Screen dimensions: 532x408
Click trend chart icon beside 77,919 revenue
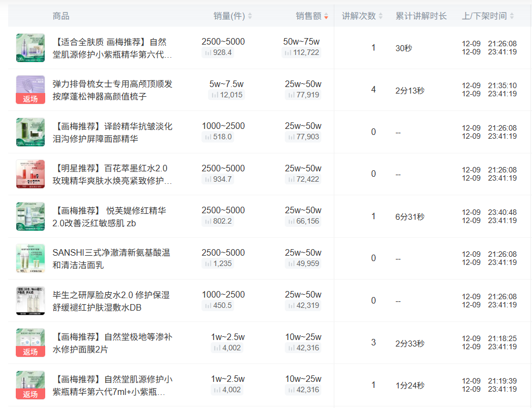(x=291, y=95)
